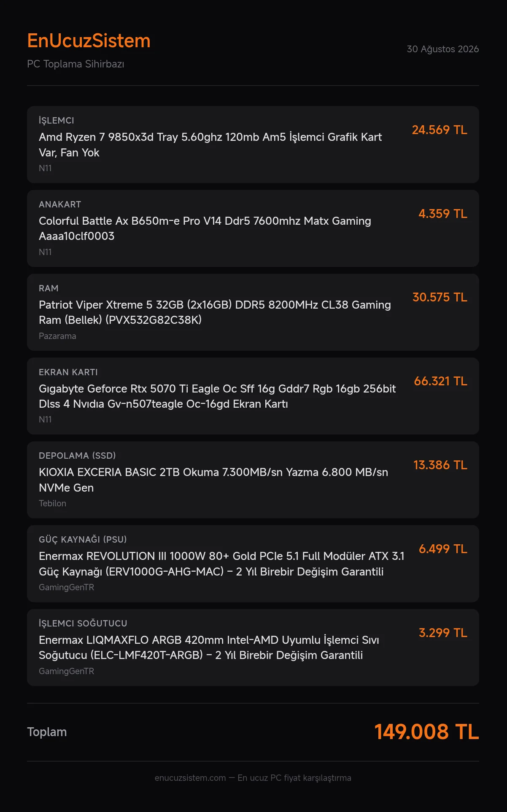Click the 30.575 TL RAM price

tap(440, 297)
